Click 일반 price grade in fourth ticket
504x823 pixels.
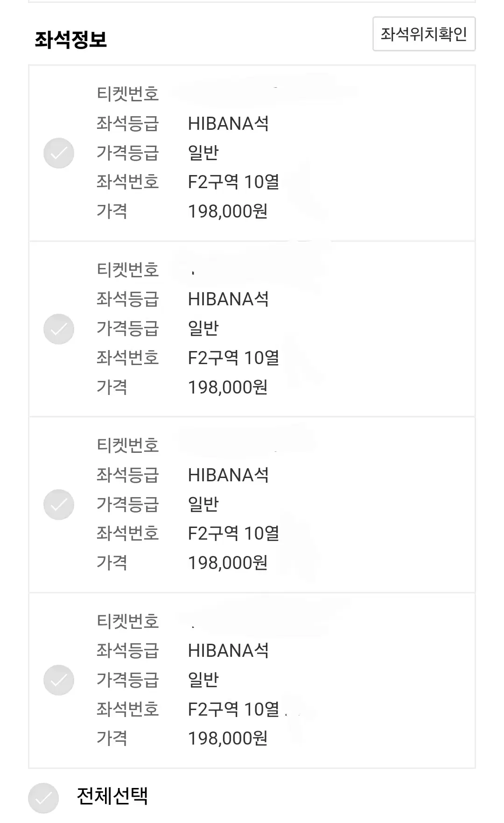point(203,680)
